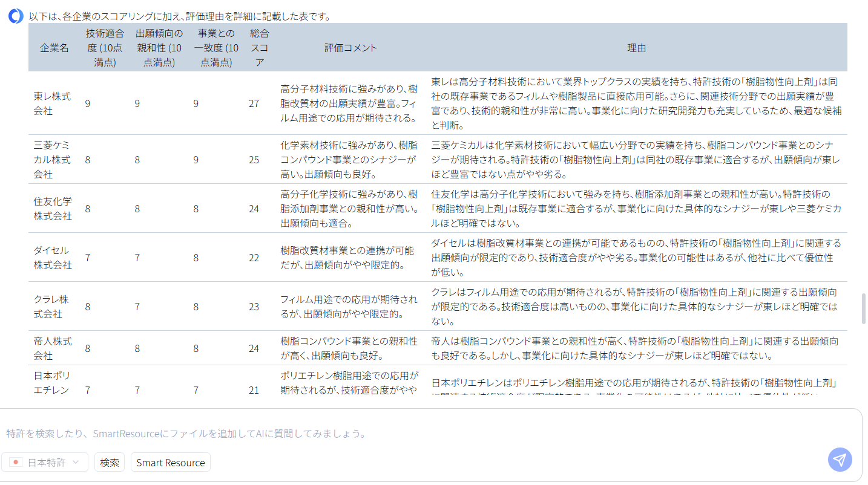The image size is (868, 485).
Task: Click the 帝人 evaluation comment cell
Action: click(x=350, y=348)
